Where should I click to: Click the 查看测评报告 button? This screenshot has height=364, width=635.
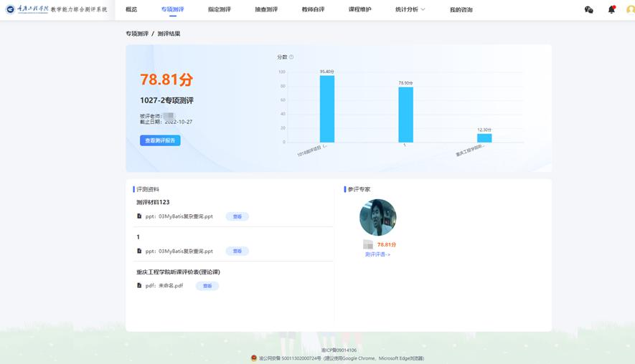click(160, 140)
